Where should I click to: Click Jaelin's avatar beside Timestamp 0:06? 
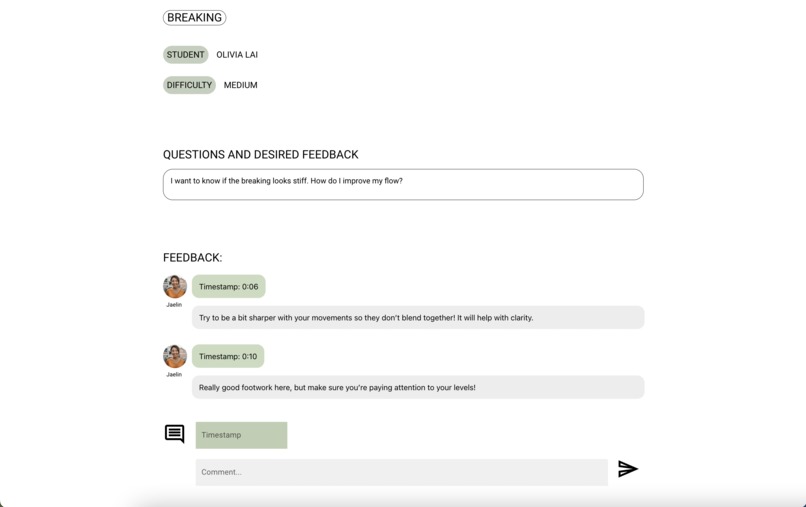175,286
